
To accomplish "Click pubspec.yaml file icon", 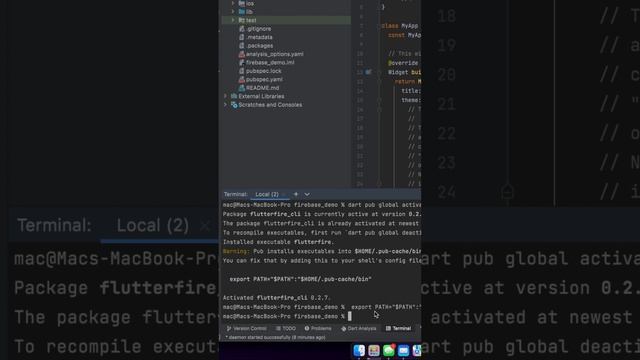I will [x=242, y=80].
